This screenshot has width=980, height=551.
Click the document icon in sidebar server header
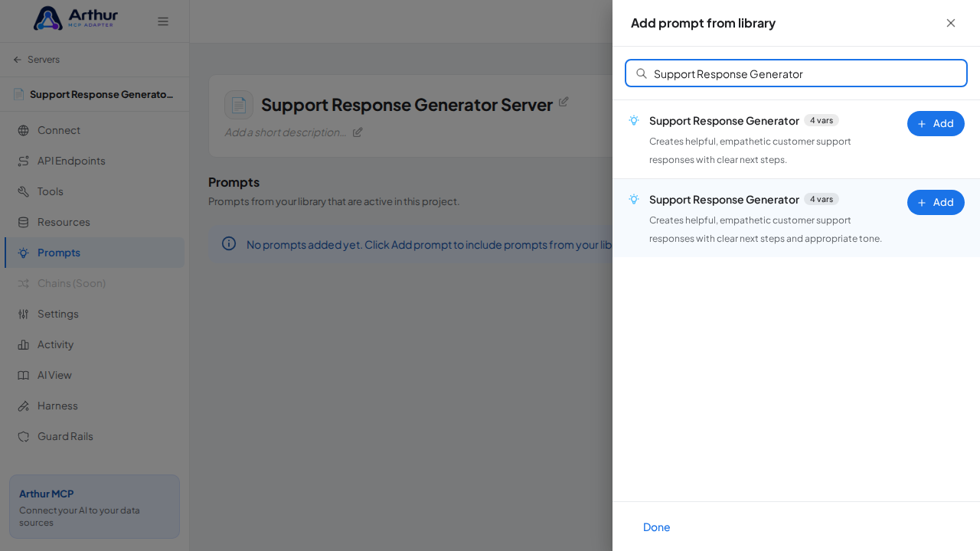(x=18, y=94)
